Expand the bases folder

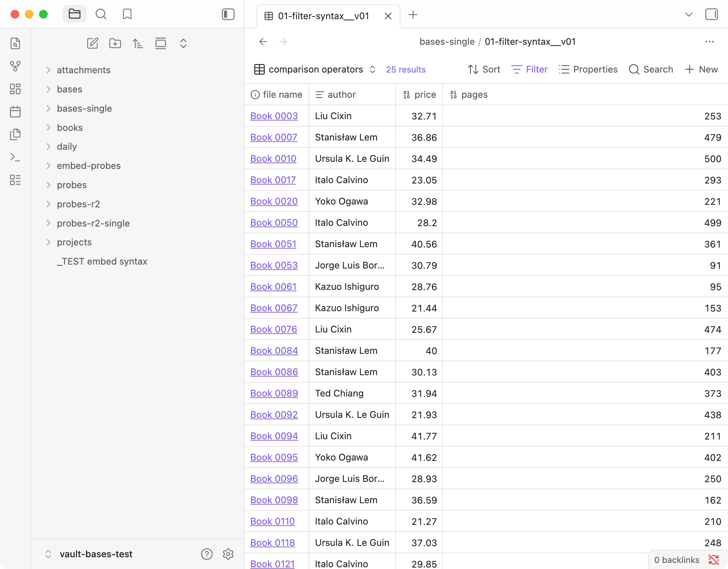(69, 89)
